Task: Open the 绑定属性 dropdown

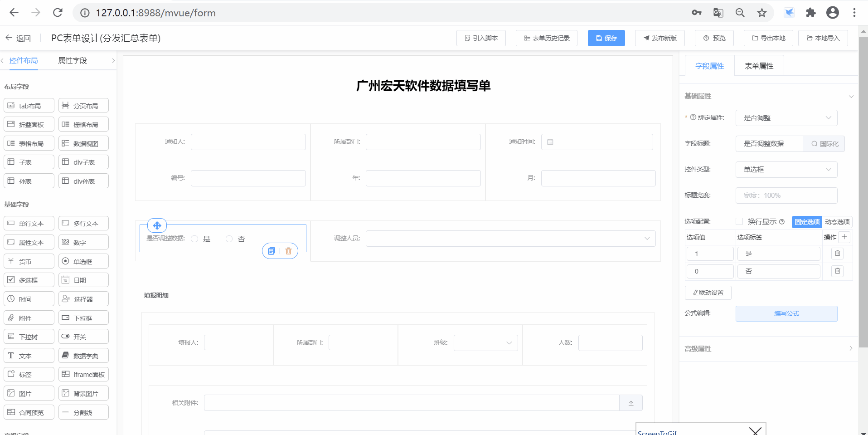Action: click(786, 118)
